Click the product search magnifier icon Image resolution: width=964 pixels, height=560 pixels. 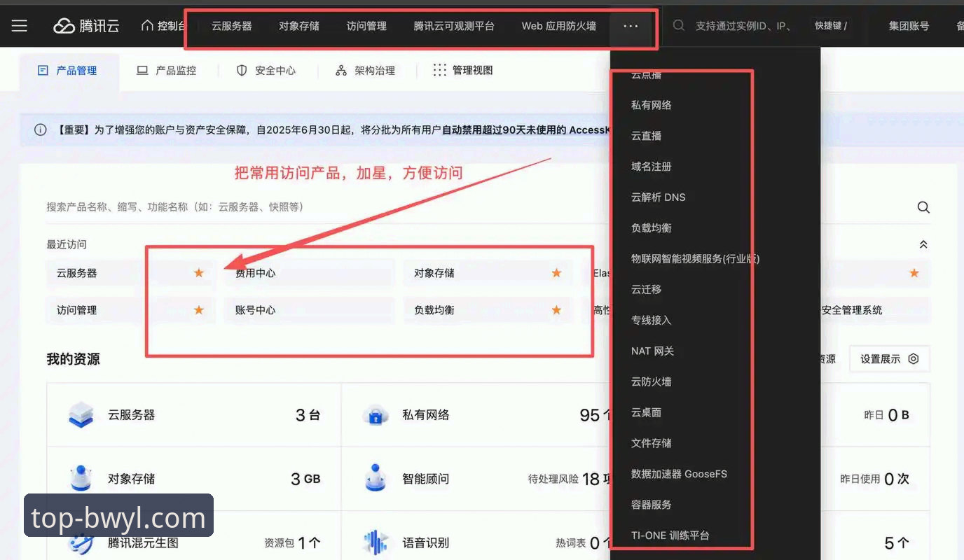[923, 207]
